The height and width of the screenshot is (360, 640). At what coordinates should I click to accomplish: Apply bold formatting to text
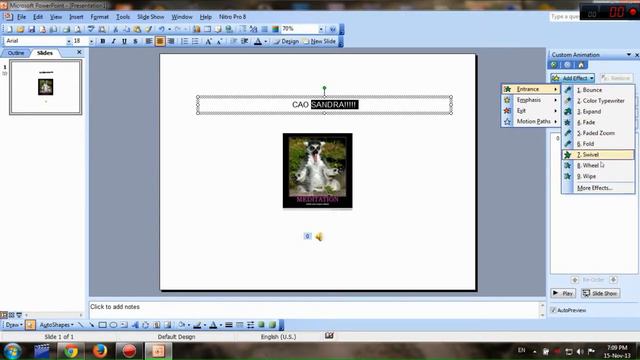click(x=102, y=41)
